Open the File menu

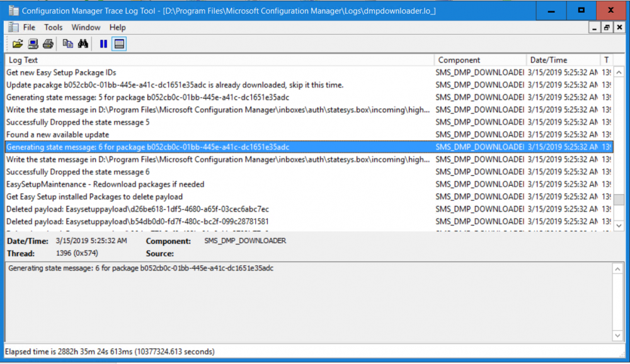pos(29,27)
